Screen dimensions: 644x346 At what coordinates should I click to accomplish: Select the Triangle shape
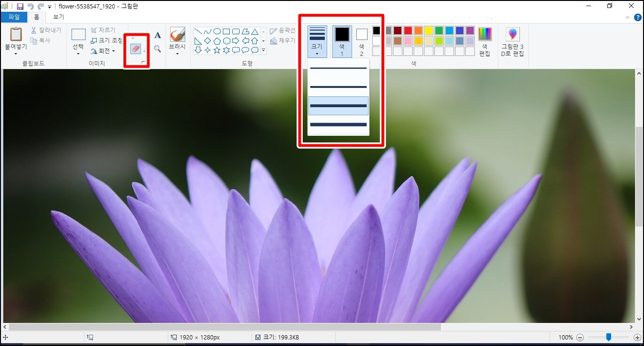(255, 31)
